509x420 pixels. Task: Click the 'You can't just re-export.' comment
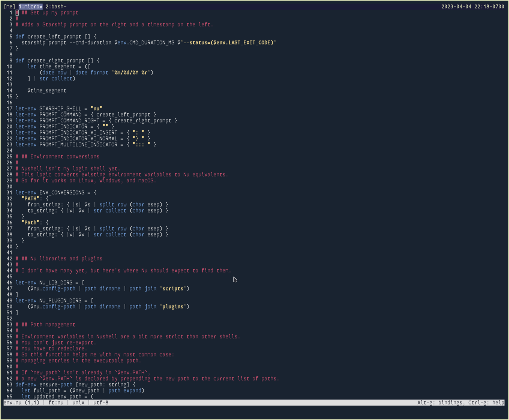click(x=59, y=343)
